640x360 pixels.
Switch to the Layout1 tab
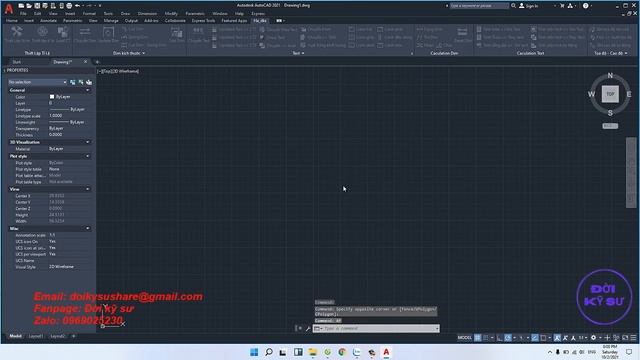pos(36,336)
